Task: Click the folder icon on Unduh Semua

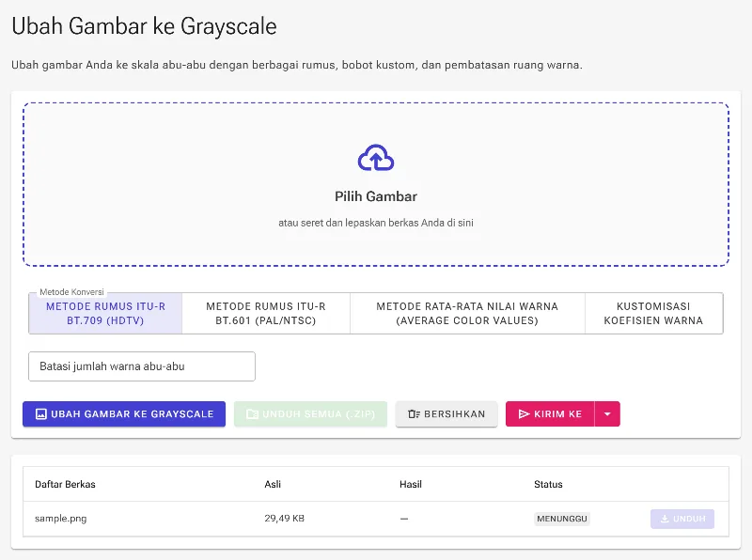Action: (x=252, y=413)
